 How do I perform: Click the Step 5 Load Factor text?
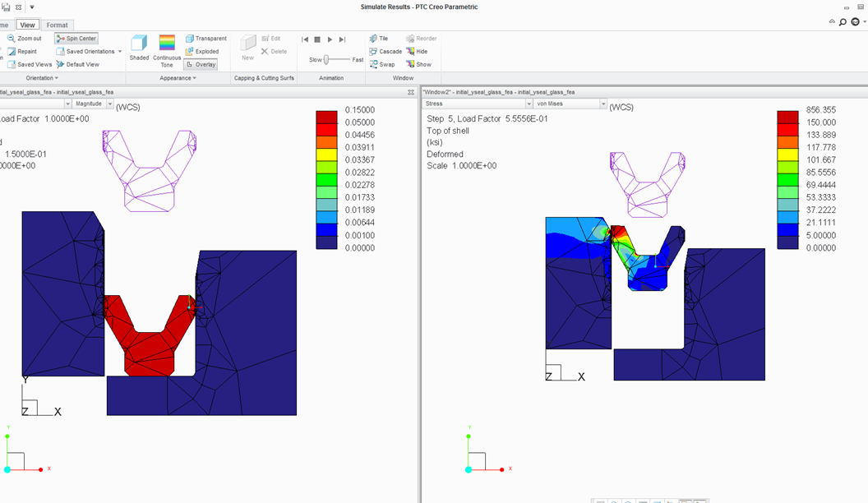(487, 118)
